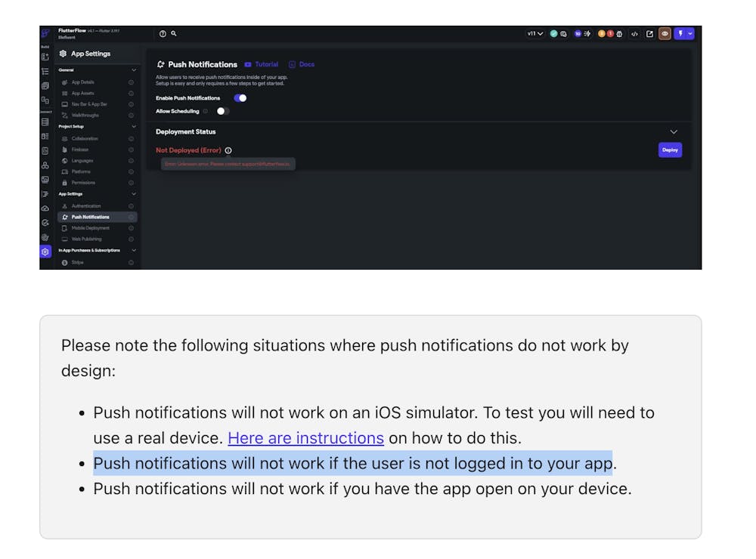
Task: Click the bug issues icon in toolbar
Action: click(x=619, y=34)
